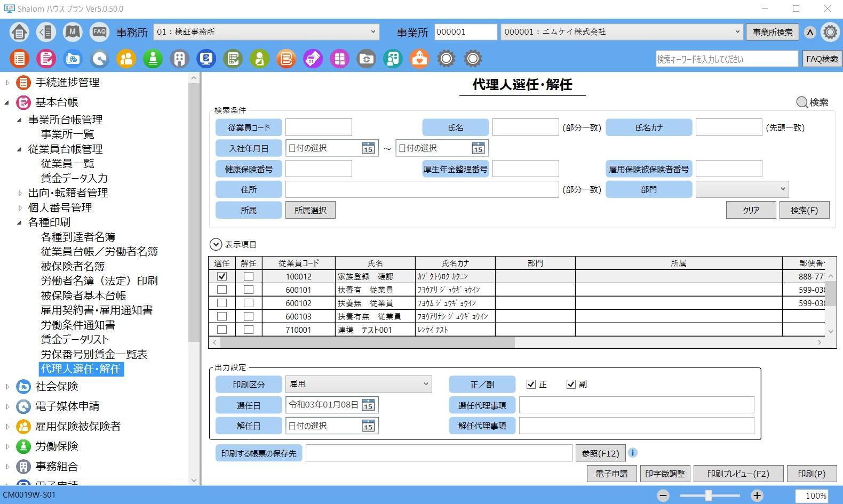
Task: Open calendar picker for 選任日
Action: coord(368,405)
